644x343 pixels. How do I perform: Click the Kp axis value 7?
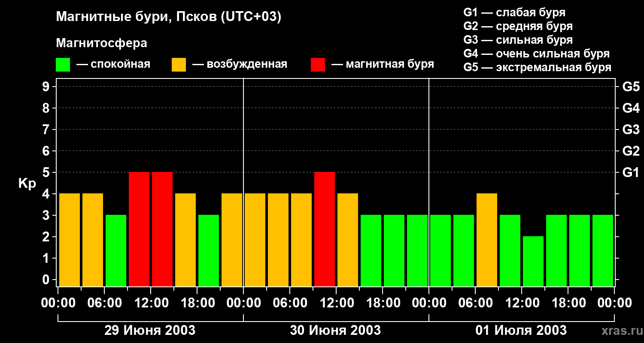[47, 129]
